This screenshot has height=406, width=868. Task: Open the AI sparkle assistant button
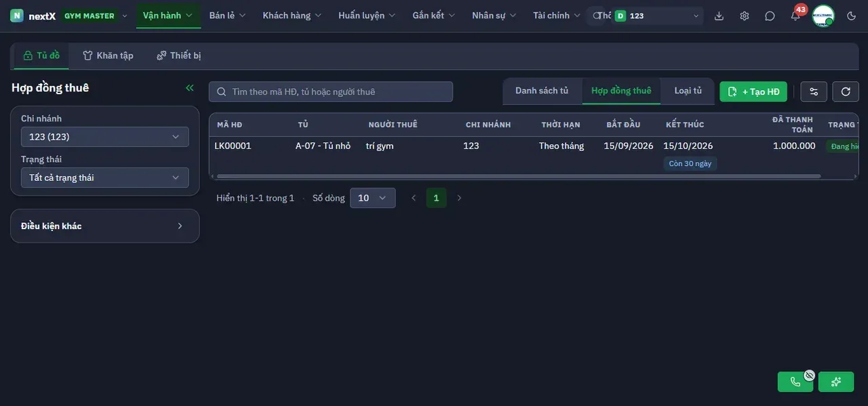click(836, 382)
